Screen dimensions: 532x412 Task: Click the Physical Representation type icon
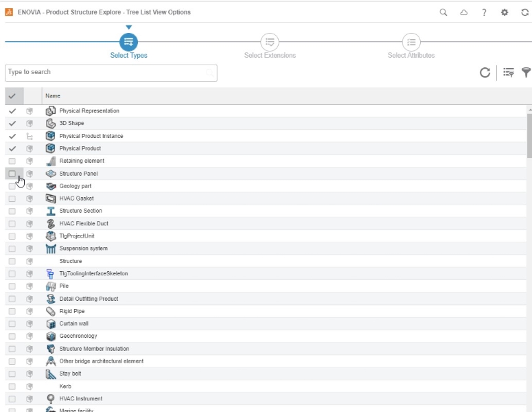point(51,111)
